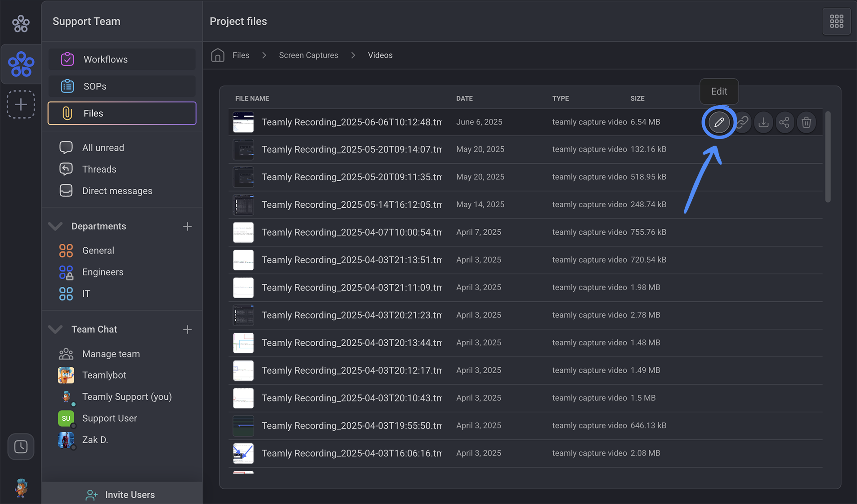857x504 pixels.
Task: Add a new workspace with plus tile
Action: coord(21,104)
